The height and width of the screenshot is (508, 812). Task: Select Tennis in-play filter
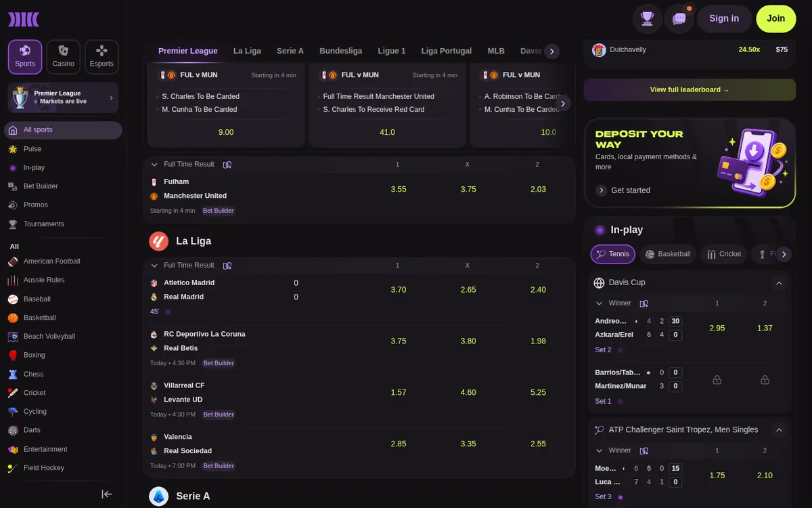click(x=613, y=254)
